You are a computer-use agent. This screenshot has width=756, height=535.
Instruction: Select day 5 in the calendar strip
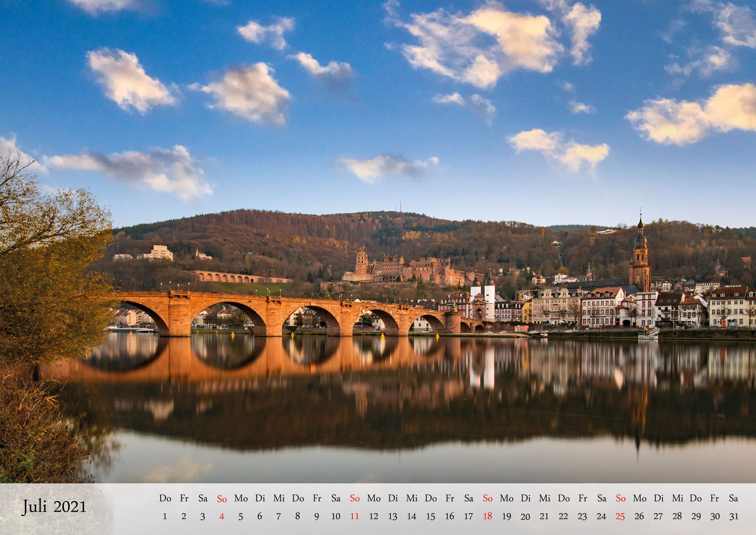click(x=241, y=516)
